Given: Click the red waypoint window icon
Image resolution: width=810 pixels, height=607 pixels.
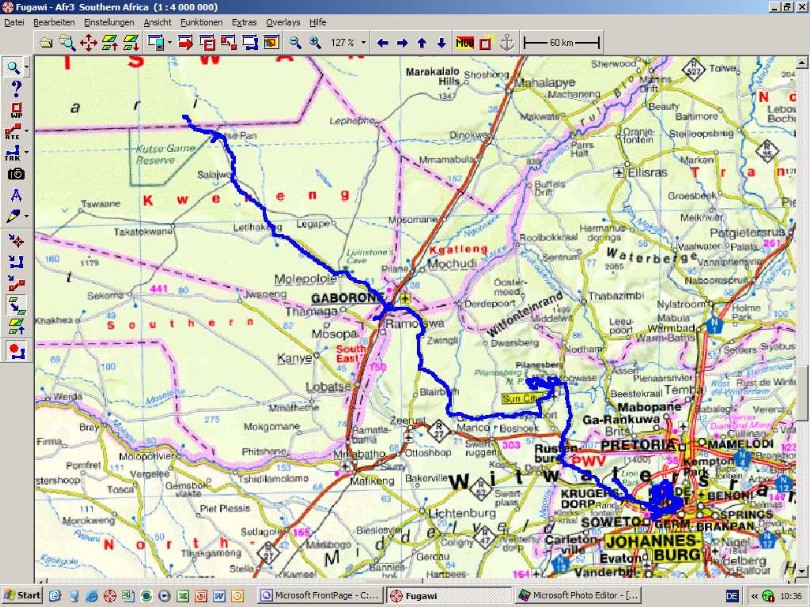Looking at the screenshot, I should click(x=228, y=42).
